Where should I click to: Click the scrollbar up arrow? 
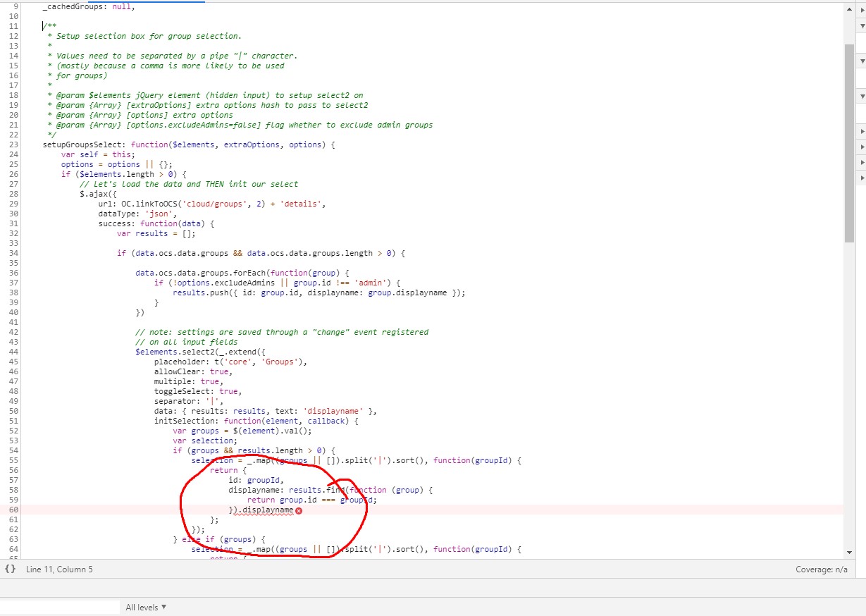pyautogui.click(x=849, y=9)
